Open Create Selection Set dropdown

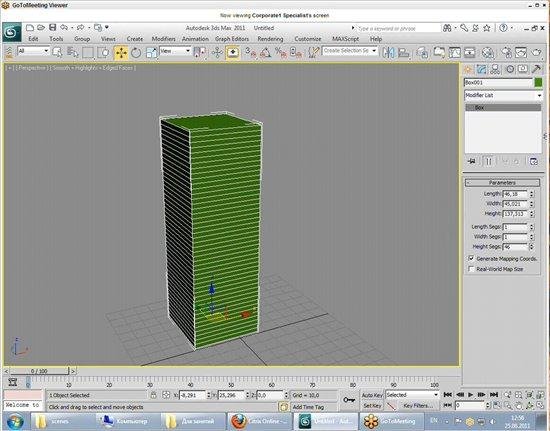pyautogui.click(x=350, y=51)
